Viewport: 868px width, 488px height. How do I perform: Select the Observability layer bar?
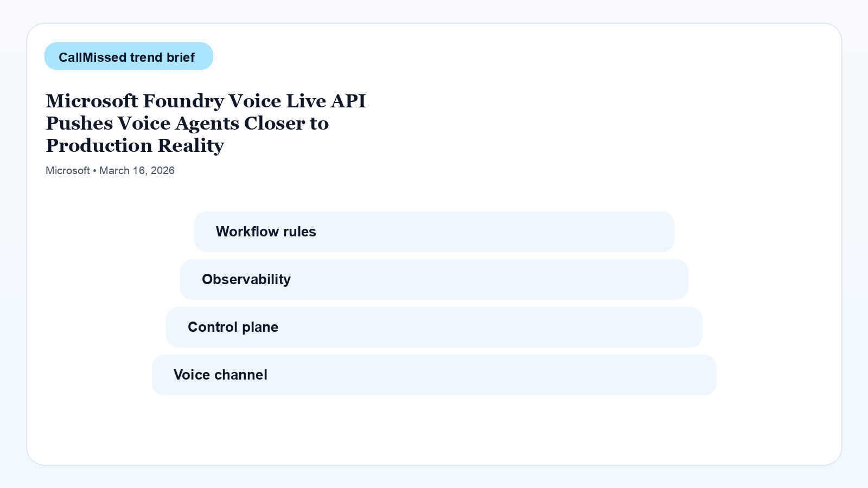coord(434,279)
